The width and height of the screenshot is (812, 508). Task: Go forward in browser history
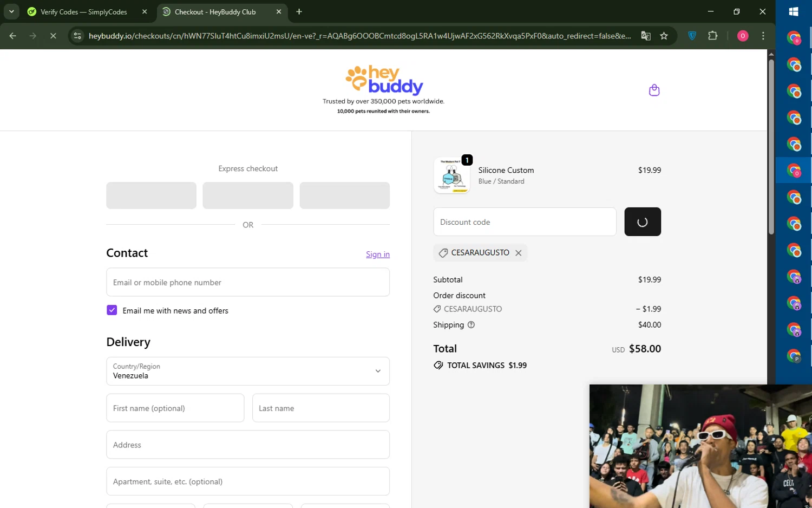coord(33,36)
